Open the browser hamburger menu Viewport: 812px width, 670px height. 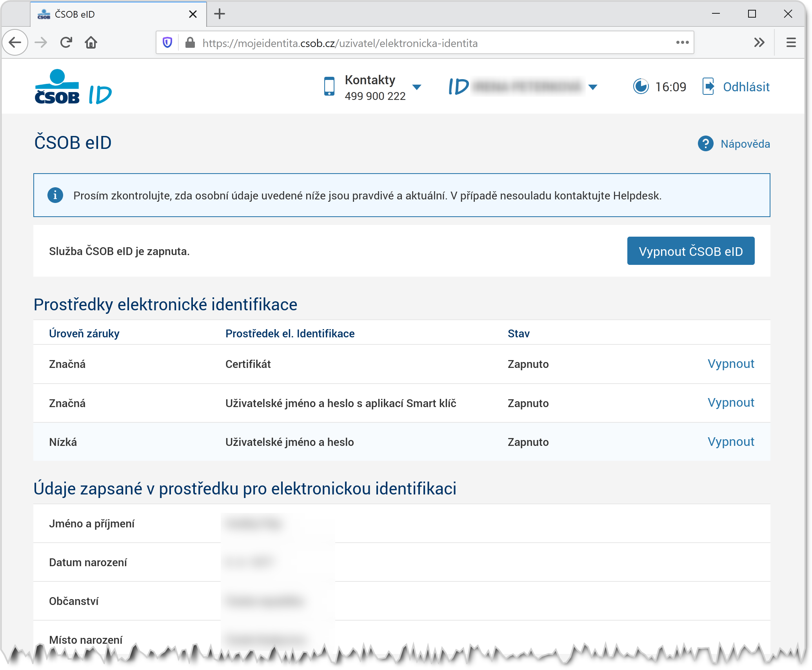point(791,42)
